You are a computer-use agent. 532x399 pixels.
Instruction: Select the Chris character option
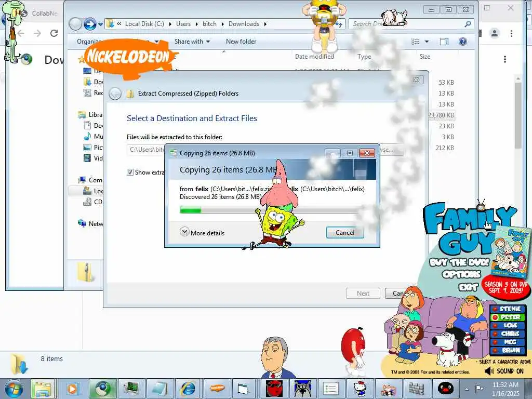pyautogui.click(x=508, y=334)
